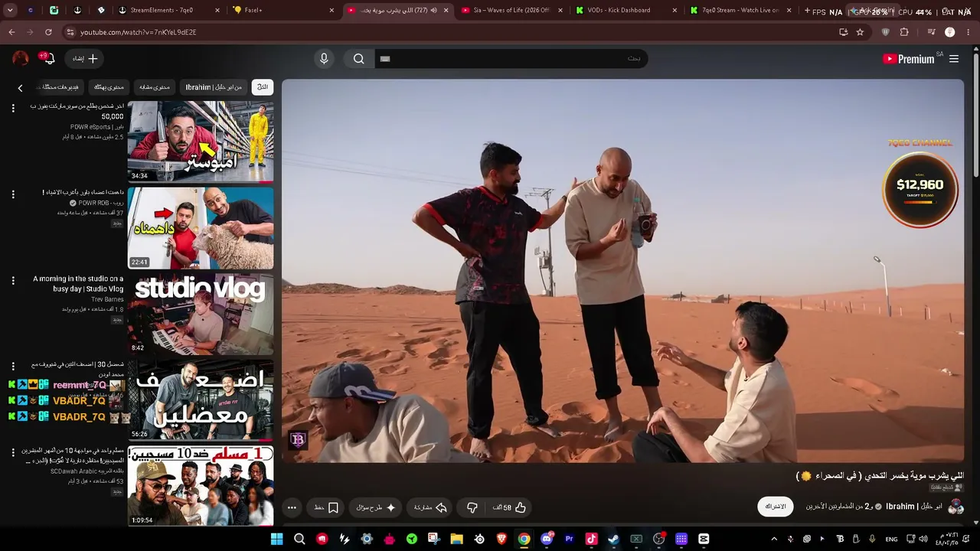
Task: Open options for the muscle-building video
Action: click(x=13, y=367)
